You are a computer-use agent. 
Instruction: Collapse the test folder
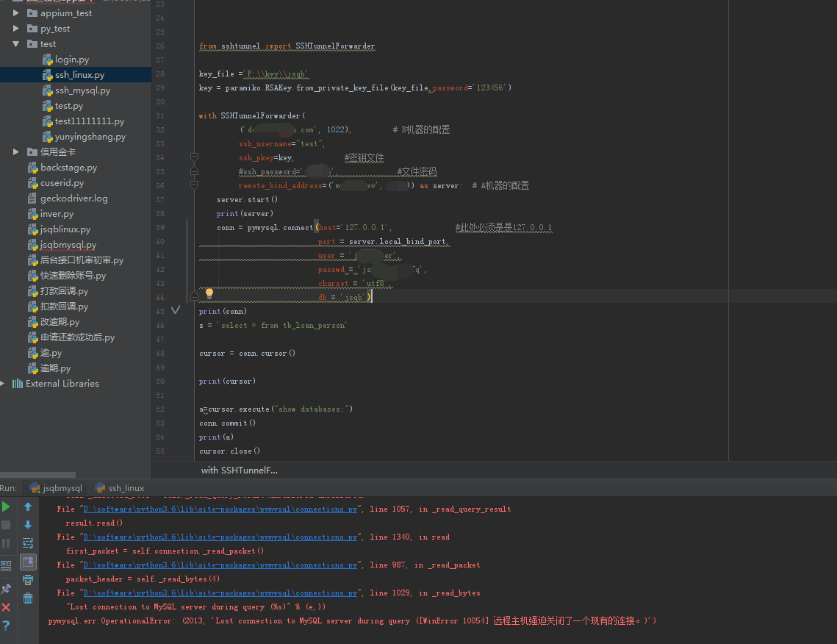pyautogui.click(x=16, y=44)
